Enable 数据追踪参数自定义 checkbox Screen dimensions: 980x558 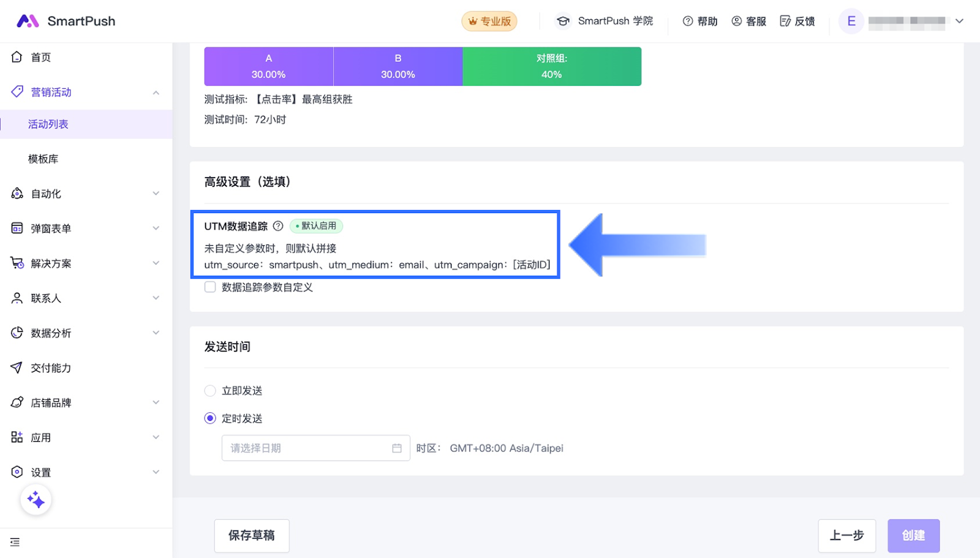click(210, 287)
